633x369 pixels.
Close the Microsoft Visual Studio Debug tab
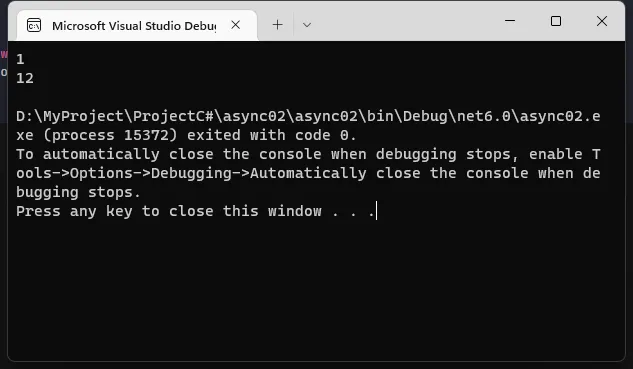click(x=236, y=25)
